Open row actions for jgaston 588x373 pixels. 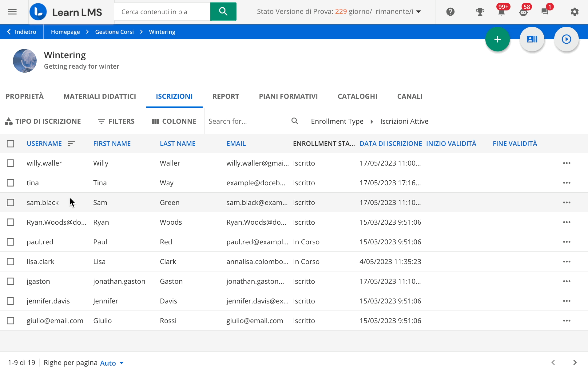567,281
